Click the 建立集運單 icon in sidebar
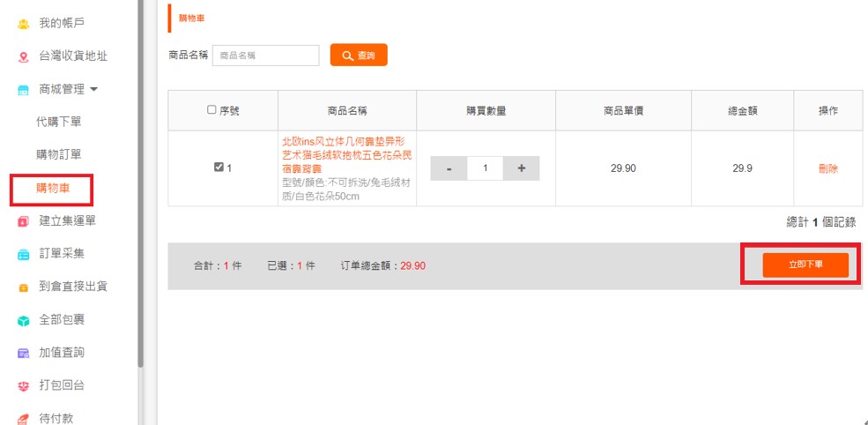 coord(24,221)
